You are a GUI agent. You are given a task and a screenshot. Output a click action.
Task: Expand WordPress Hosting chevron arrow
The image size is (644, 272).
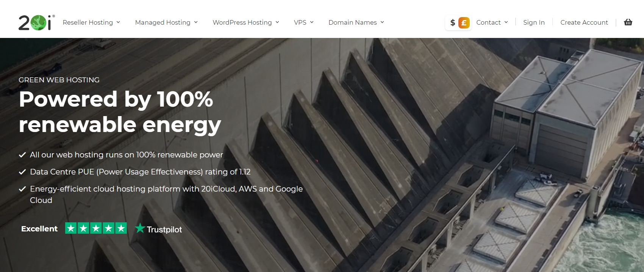(x=277, y=22)
